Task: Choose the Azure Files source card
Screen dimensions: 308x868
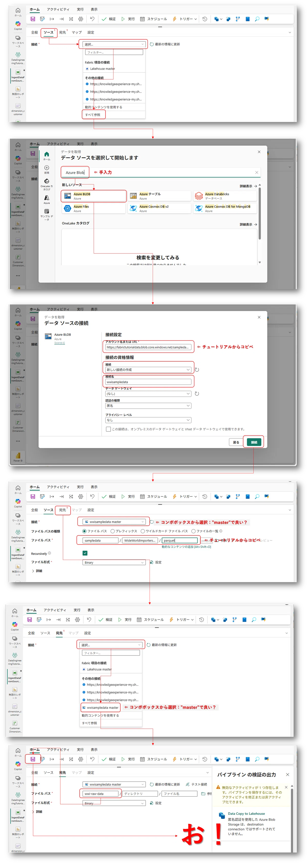Action: 94,209
